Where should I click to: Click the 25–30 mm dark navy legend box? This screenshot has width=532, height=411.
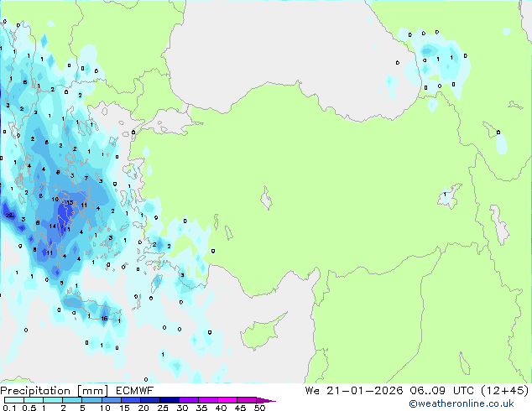[x=169, y=400]
